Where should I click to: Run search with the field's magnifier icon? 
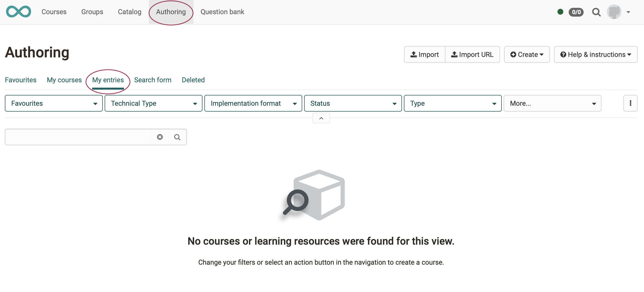coord(177,137)
